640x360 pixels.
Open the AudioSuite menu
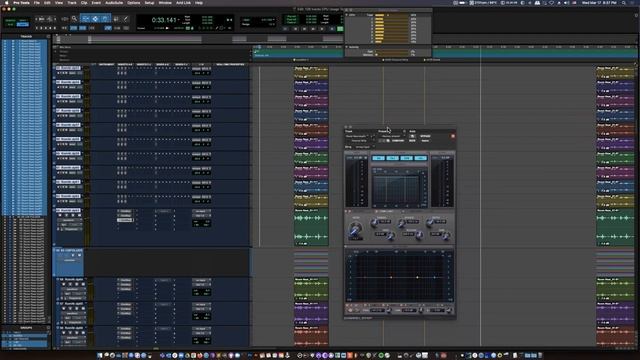[114, 3]
